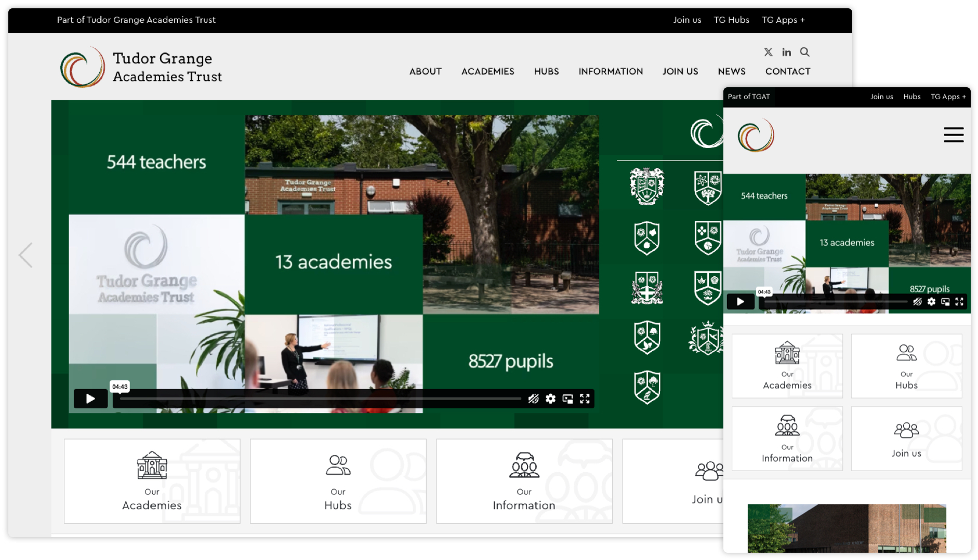Open the INFORMATION menu item
Image resolution: width=978 pixels, height=560 pixels.
coord(611,71)
